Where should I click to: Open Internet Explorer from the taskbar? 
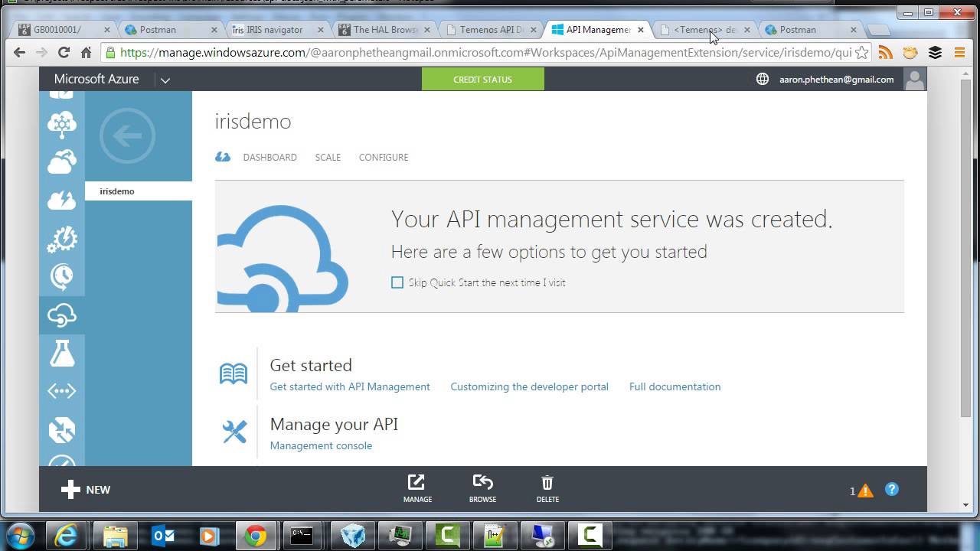point(66,536)
